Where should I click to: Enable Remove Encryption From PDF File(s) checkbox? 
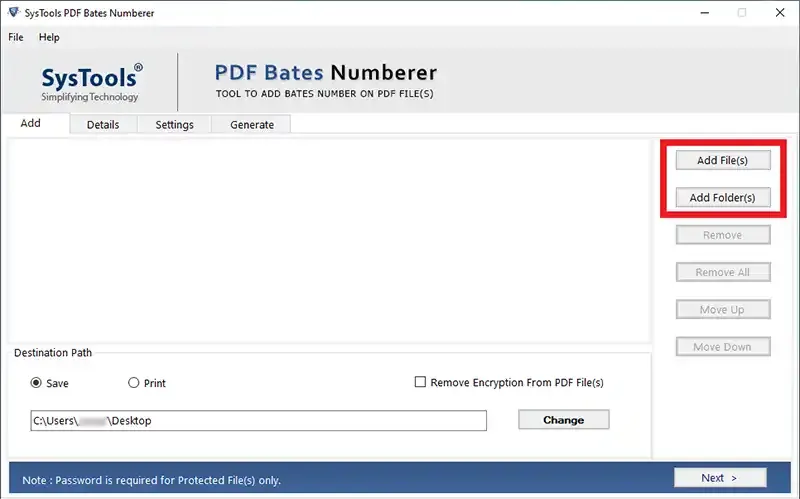point(420,382)
